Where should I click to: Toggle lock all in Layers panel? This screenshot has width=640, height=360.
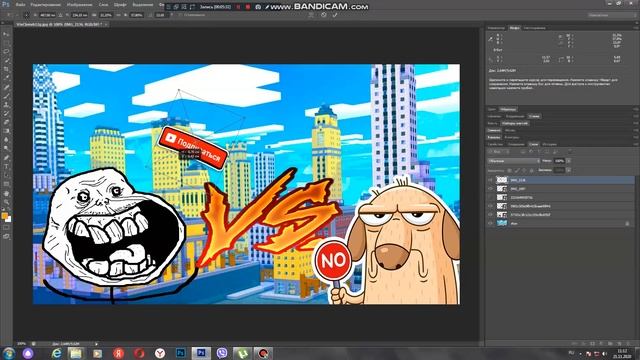(x=531, y=170)
